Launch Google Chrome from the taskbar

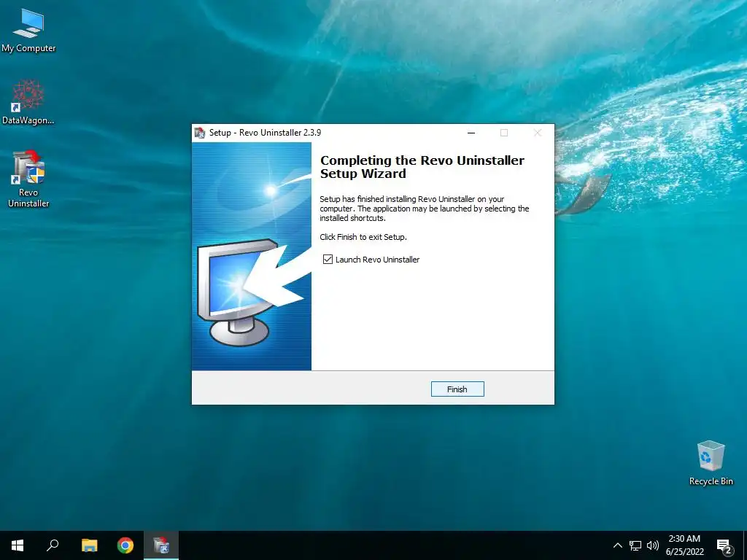(x=125, y=545)
